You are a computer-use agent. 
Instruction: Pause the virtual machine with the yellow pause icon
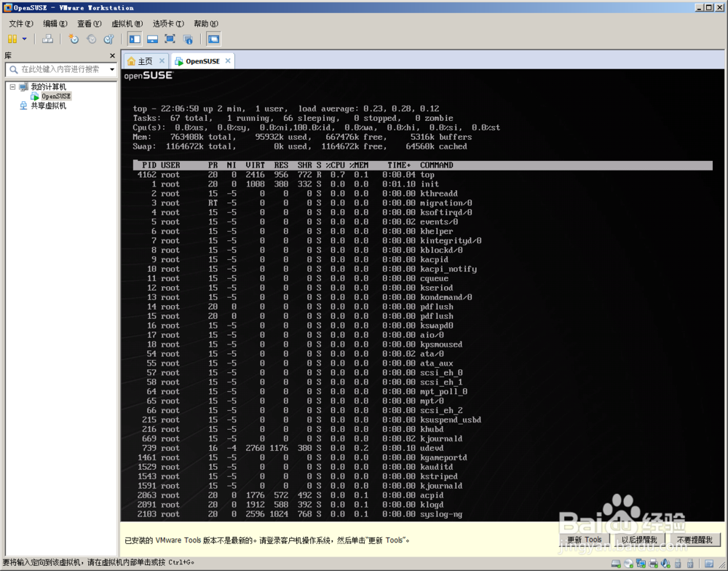pyautogui.click(x=12, y=39)
